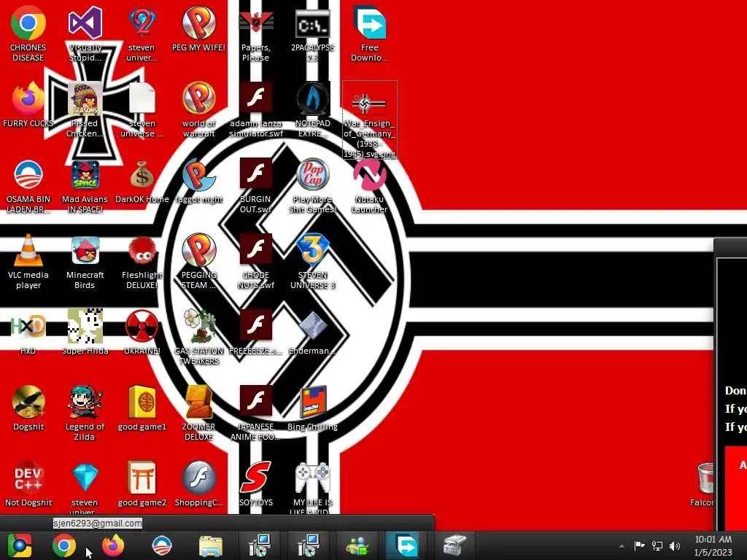Open the 2PACALYPSE 2.3 command prompt shortcut
Viewport: 747px width, 560px height.
point(312,34)
